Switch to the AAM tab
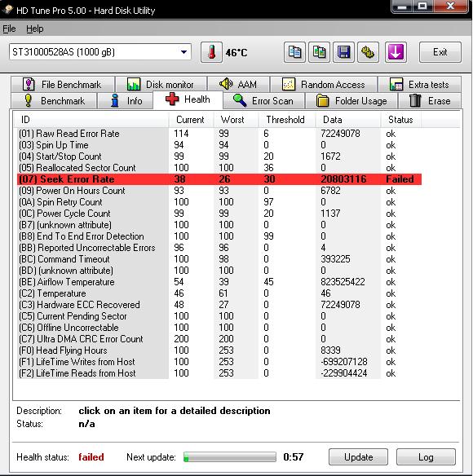Image resolution: width=473 pixels, height=476 pixels. coord(238,85)
